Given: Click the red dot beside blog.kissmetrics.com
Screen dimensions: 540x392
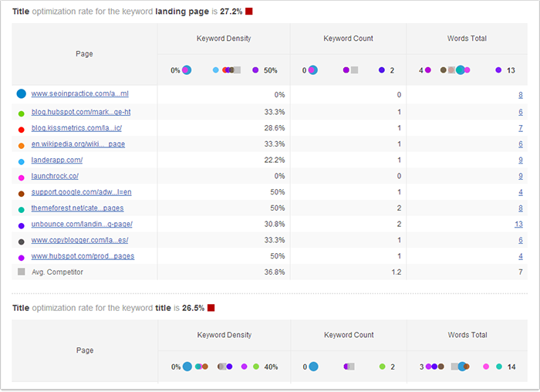Looking at the screenshot, I should pyautogui.click(x=21, y=129).
